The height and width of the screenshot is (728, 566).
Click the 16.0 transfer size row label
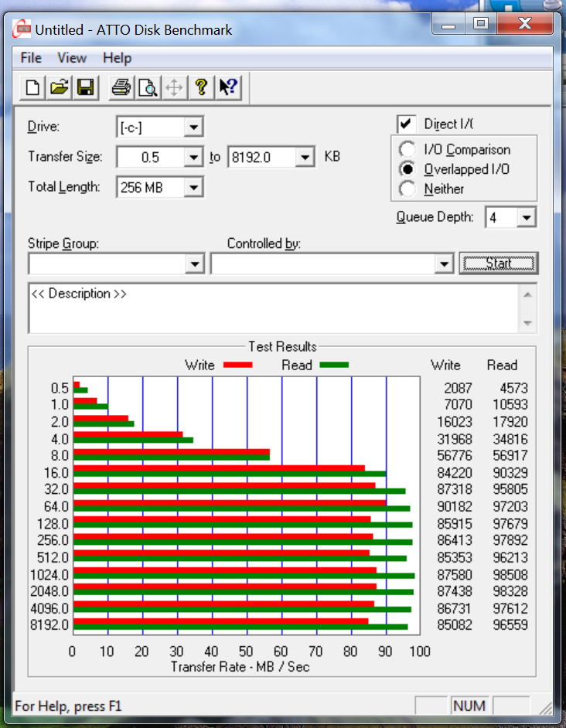(x=56, y=473)
